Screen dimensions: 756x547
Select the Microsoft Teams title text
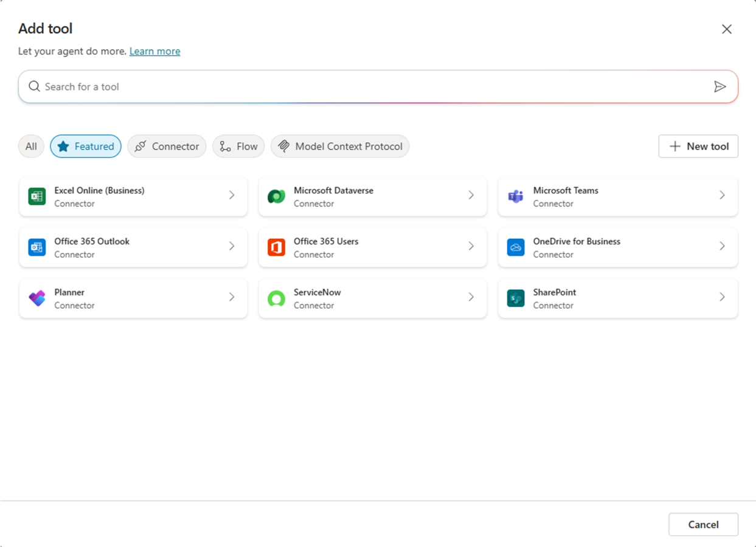(x=566, y=190)
